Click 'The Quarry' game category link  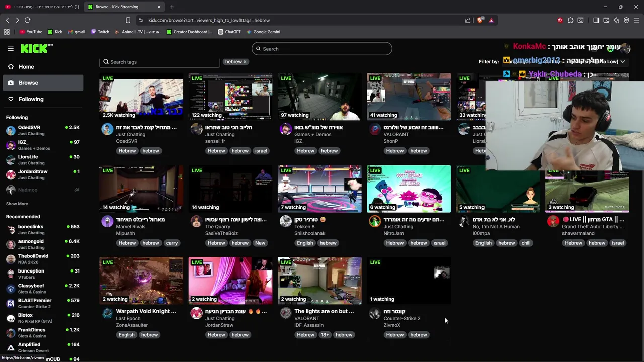(x=218, y=226)
